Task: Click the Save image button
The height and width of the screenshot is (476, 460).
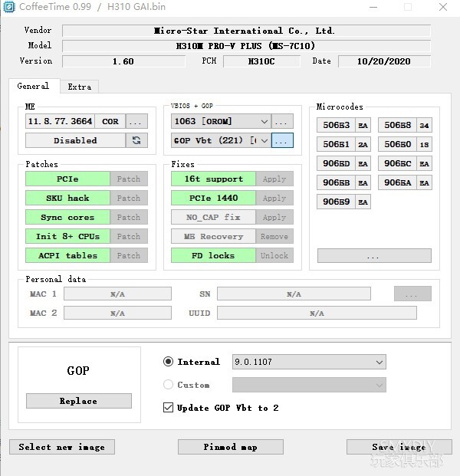Action: pyautogui.click(x=399, y=447)
